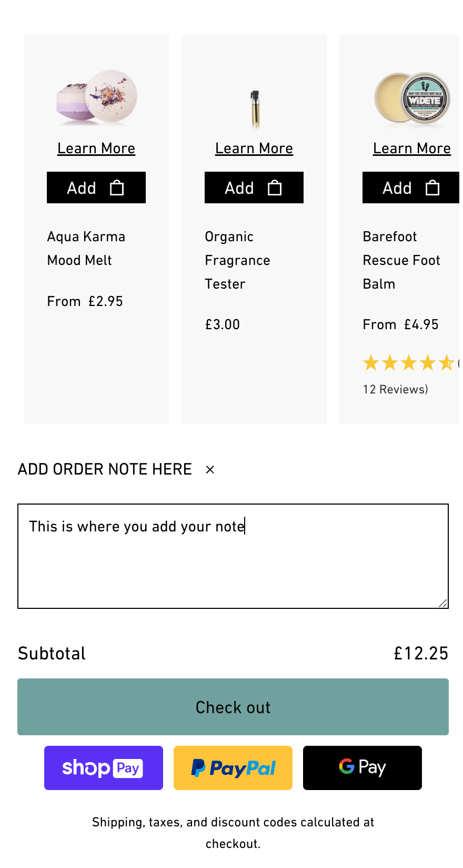Image resolution: width=463 pixels, height=868 pixels.
Task: Open Learn More for Aqua Karma Mood Melt
Action: [96, 149]
